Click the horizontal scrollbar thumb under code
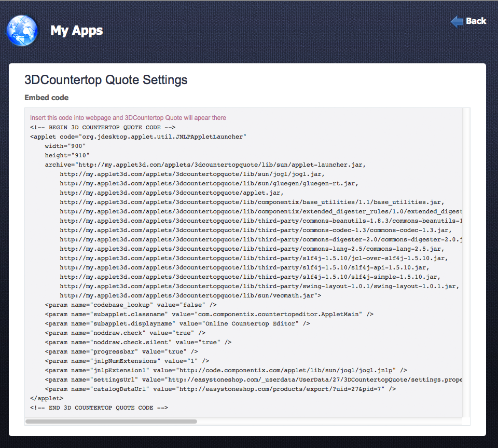498x448 pixels. click(111, 422)
